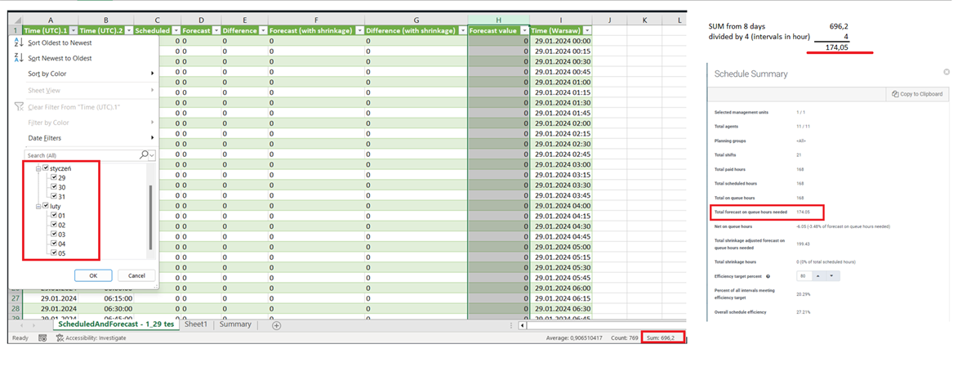Click Copy to Clipboard in Schedule Summary
This screenshot has height=389, width=980.
coord(917,94)
